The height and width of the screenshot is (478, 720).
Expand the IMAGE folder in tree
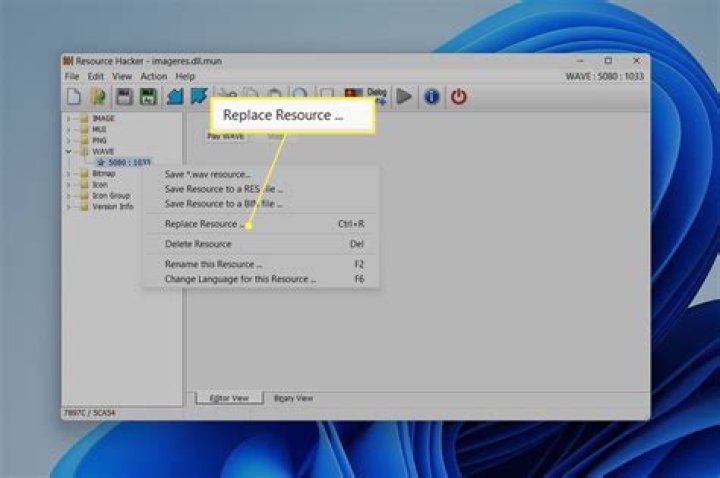coord(69,119)
